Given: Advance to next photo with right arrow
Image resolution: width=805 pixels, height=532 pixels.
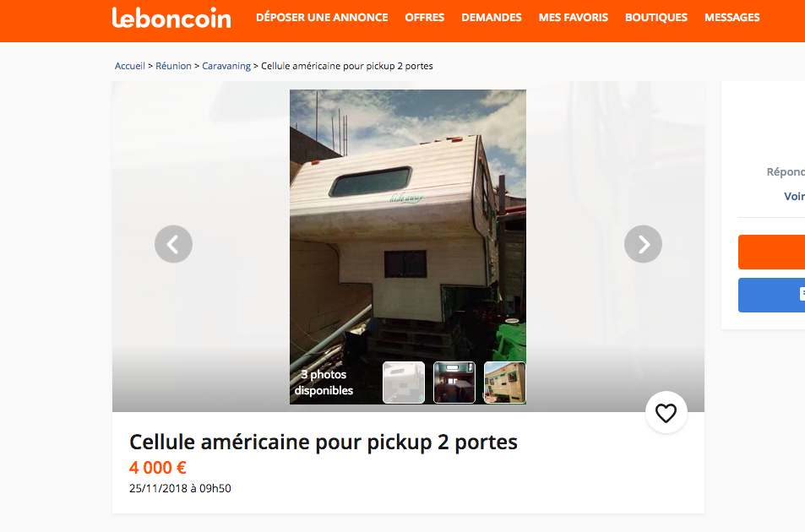Looking at the screenshot, I should pos(644,244).
